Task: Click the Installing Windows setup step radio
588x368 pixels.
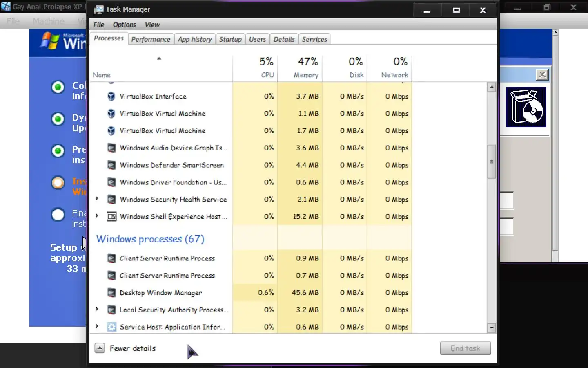Action: click(x=58, y=182)
